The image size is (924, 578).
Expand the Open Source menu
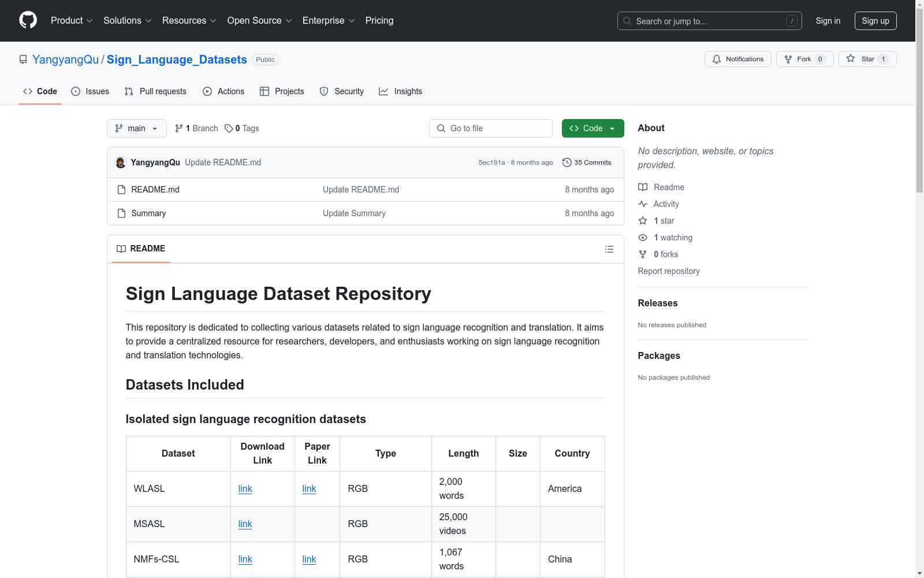click(x=260, y=20)
